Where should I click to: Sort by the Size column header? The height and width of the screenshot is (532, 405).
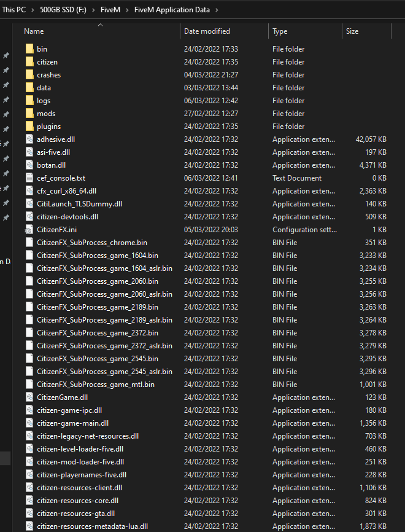coord(352,31)
